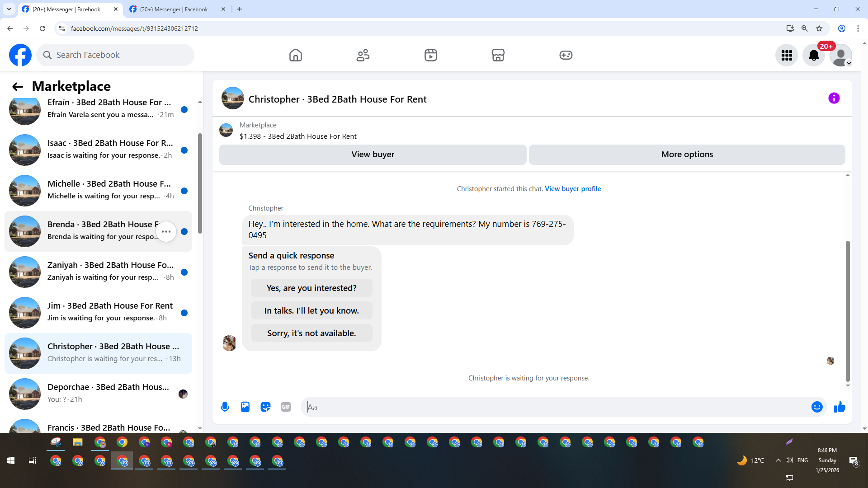This screenshot has width=868, height=488.
Task: Open a new browser tab
Action: [x=240, y=9]
